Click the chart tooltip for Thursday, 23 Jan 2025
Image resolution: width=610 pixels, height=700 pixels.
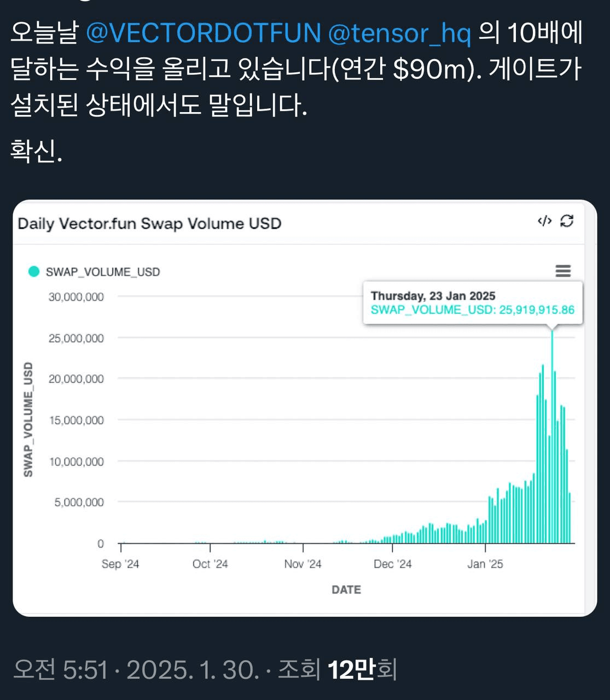[x=473, y=303]
